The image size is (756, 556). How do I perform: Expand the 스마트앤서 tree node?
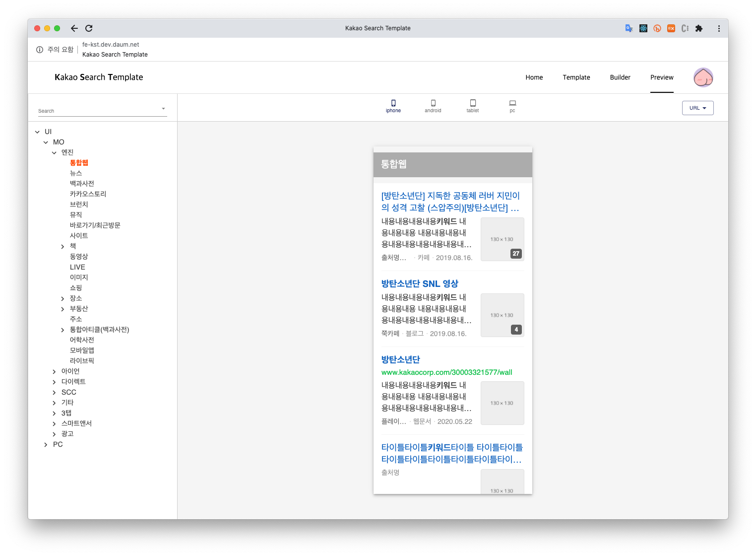tap(54, 424)
